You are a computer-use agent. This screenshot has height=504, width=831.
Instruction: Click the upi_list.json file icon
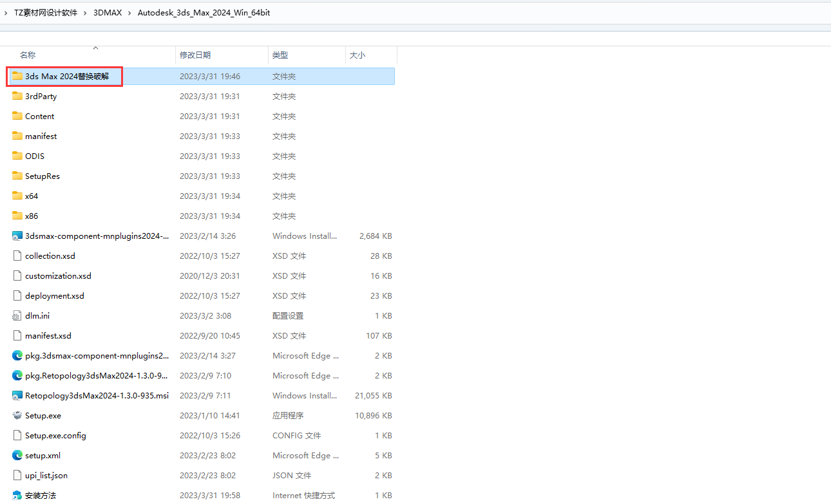(17, 476)
